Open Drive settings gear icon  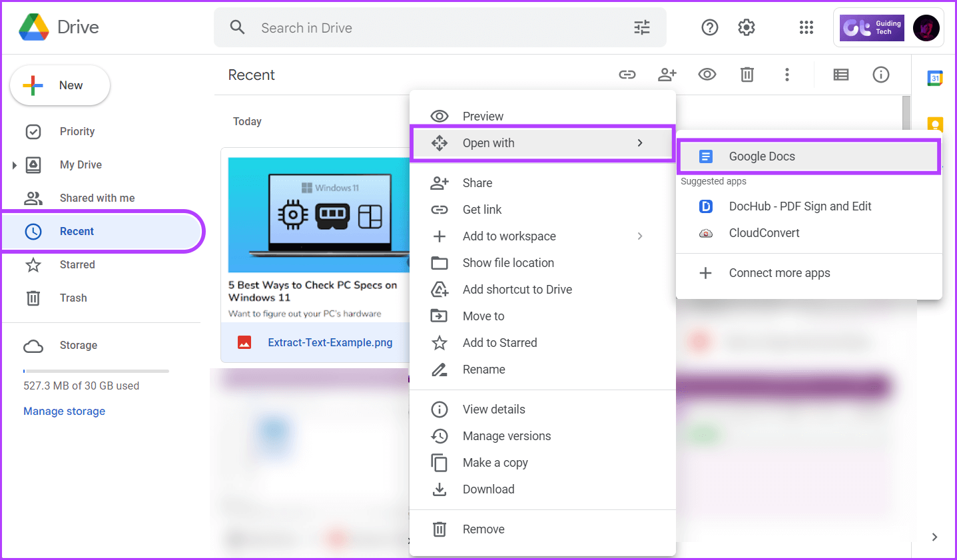(747, 27)
